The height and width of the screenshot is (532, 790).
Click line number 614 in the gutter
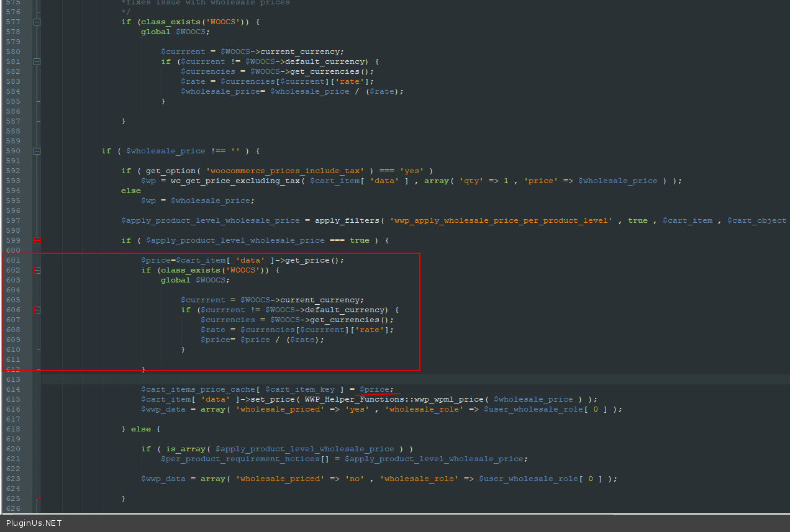[x=13, y=389]
